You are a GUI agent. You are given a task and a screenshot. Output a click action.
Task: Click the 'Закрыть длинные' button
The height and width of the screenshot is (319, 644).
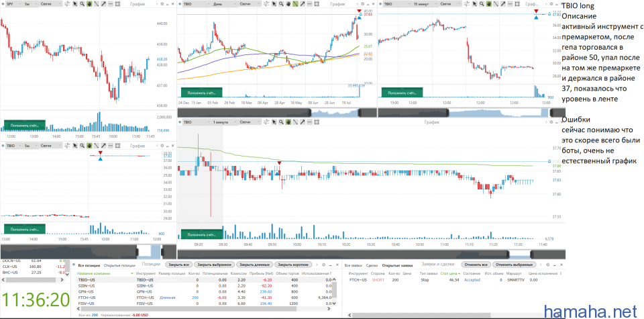click(x=255, y=265)
